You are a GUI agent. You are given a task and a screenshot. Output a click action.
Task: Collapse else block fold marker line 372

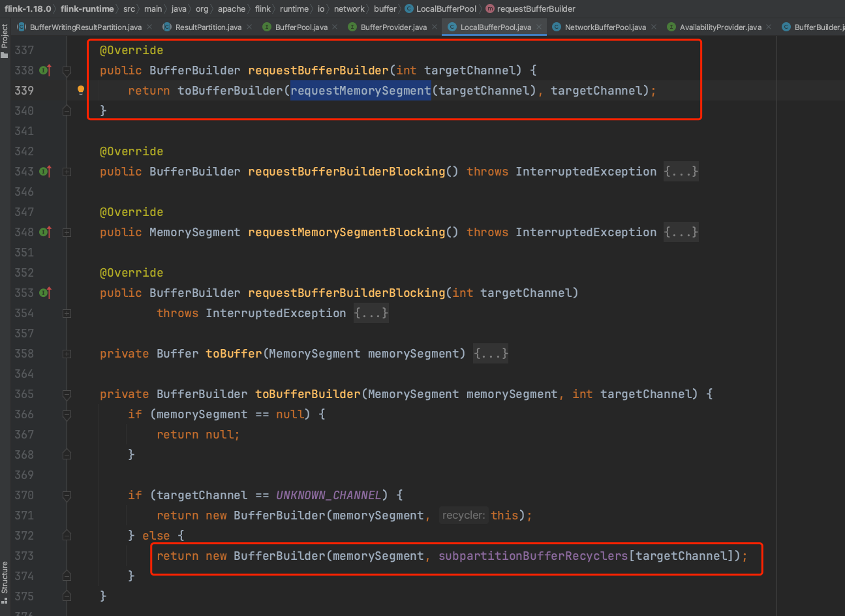67,536
